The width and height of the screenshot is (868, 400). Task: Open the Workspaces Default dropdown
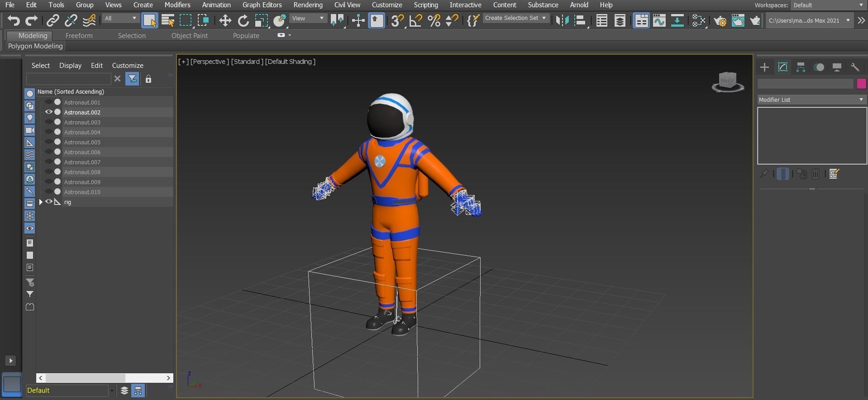tap(829, 5)
